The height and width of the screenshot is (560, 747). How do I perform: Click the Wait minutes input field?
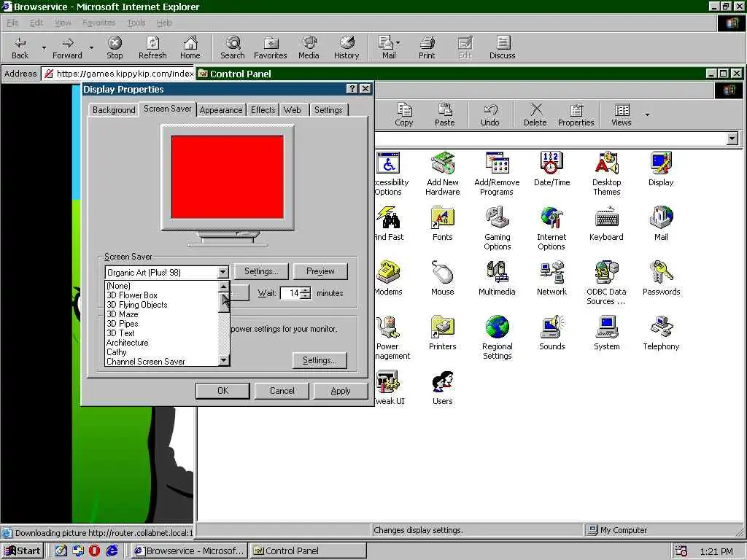pyautogui.click(x=290, y=293)
